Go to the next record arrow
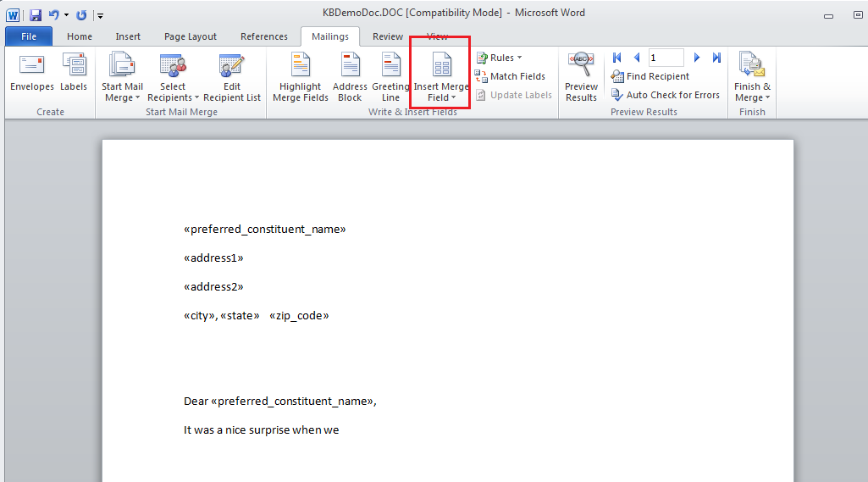 coord(697,58)
